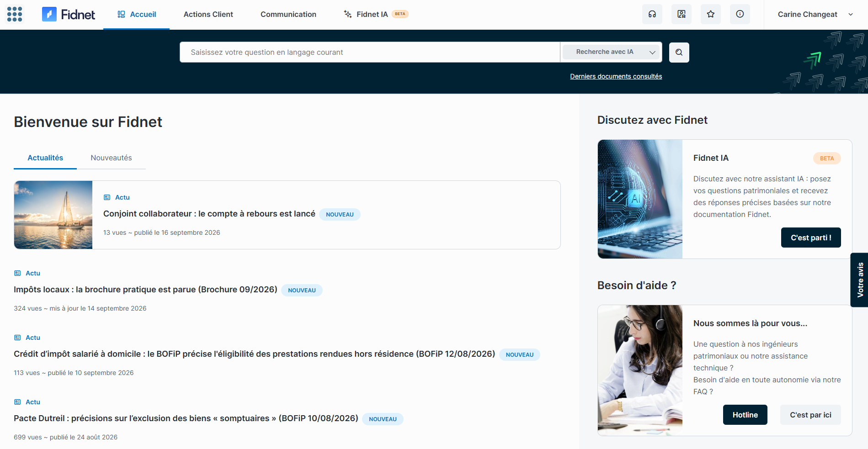Open the Votre avis feedback tab
Viewport: 868px width, 449px height.
pyautogui.click(x=860, y=280)
